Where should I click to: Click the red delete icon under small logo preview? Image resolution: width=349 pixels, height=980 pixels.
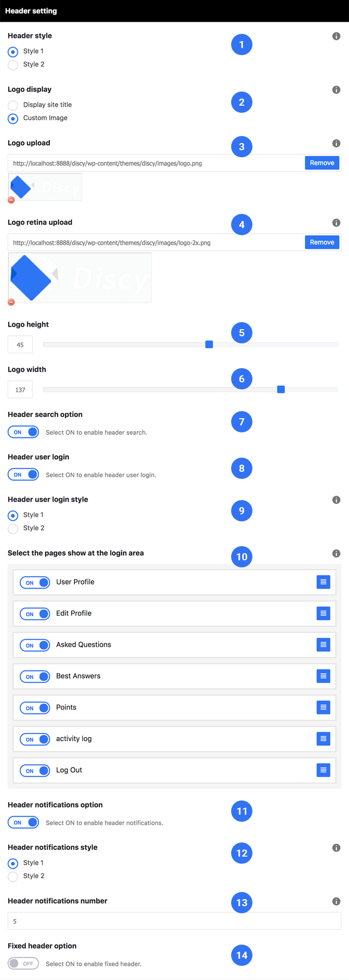[x=11, y=200]
